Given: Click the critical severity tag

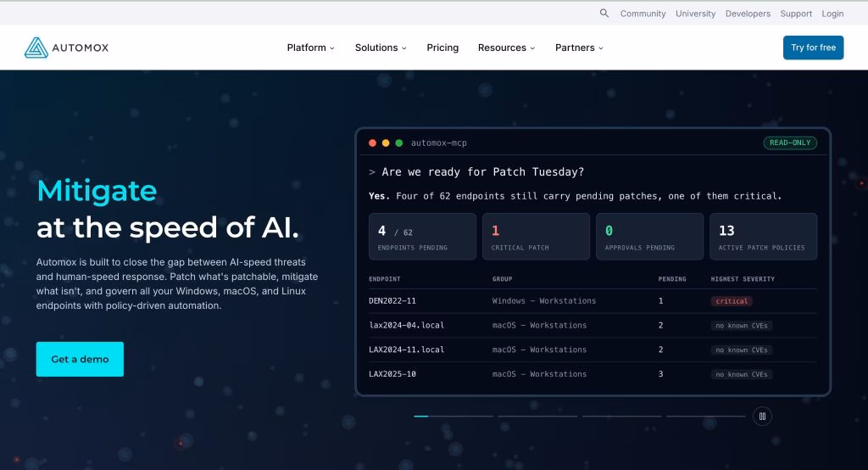Looking at the screenshot, I should pyautogui.click(x=732, y=301).
